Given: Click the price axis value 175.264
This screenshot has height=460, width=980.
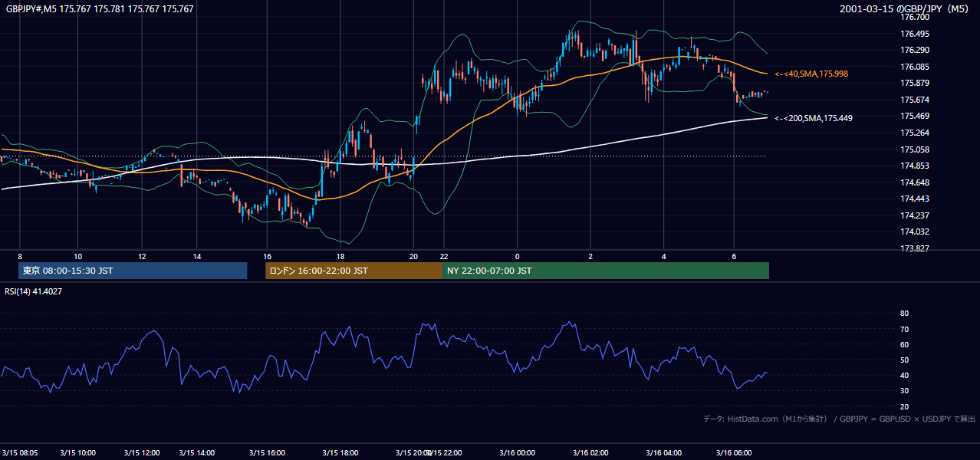Looking at the screenshot, I should coord(915,133).
